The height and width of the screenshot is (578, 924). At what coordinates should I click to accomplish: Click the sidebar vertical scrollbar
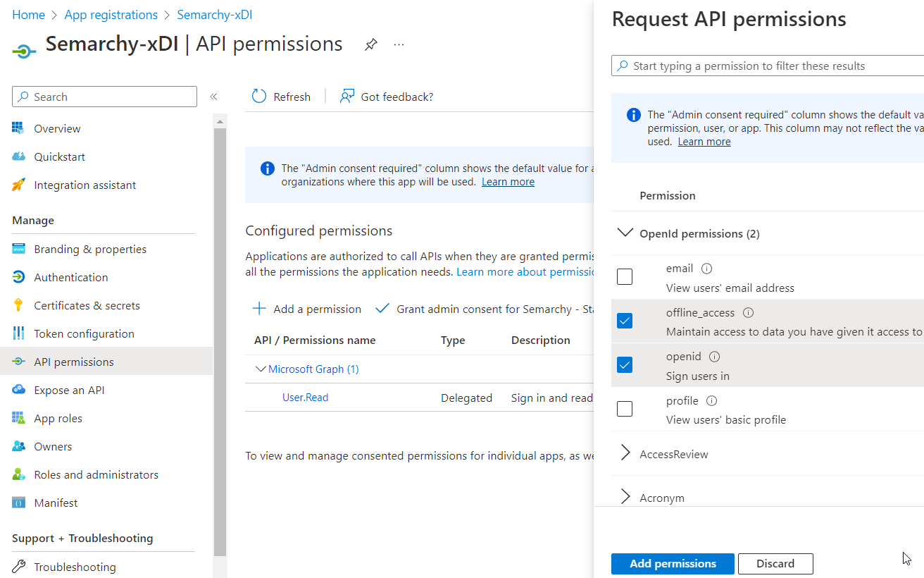pyautogui.click(x=220, y=342)
